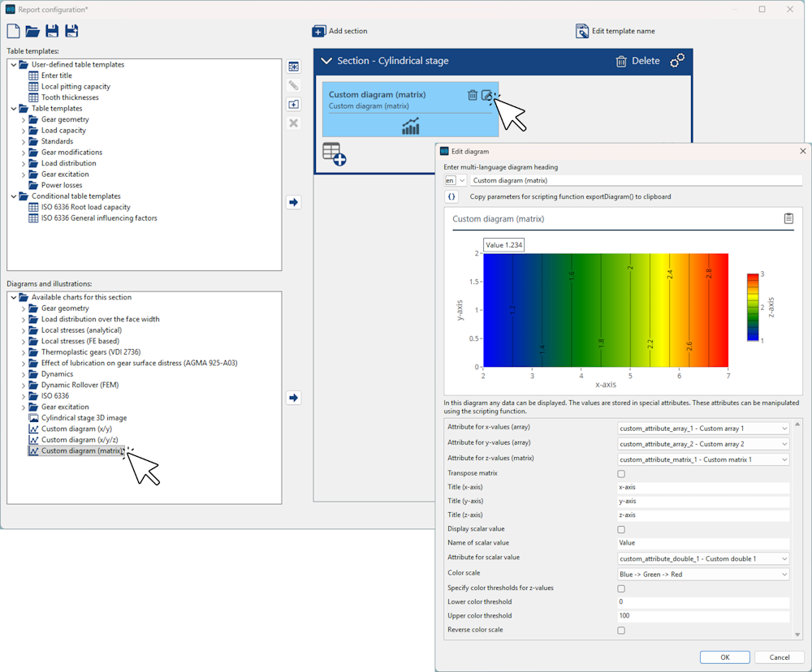Click the Edit template name icon
This screenshot has height=672, width=812.
point(582,31)
